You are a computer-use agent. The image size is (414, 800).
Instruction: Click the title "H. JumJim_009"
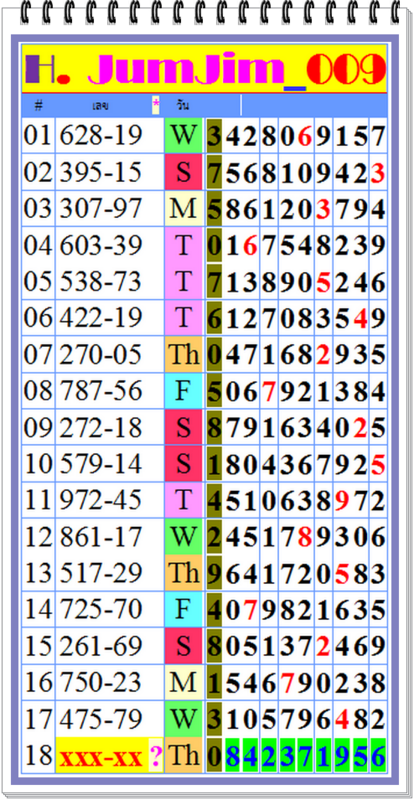click(204, 69)
